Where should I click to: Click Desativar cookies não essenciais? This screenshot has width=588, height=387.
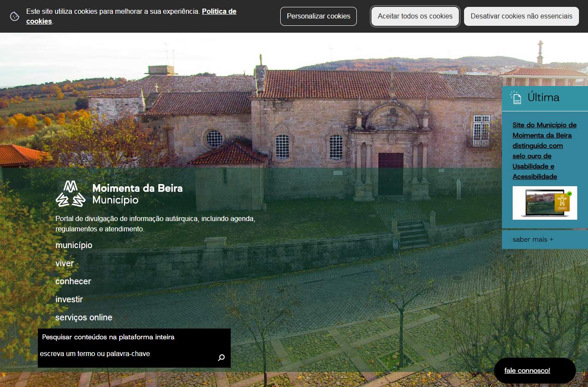coord(521,16)
